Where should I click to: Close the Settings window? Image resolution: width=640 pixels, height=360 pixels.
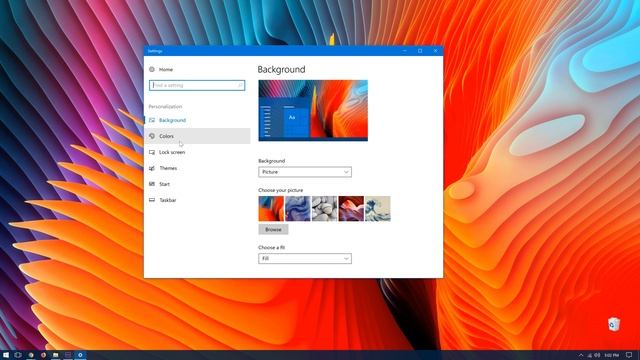(436, 51)
